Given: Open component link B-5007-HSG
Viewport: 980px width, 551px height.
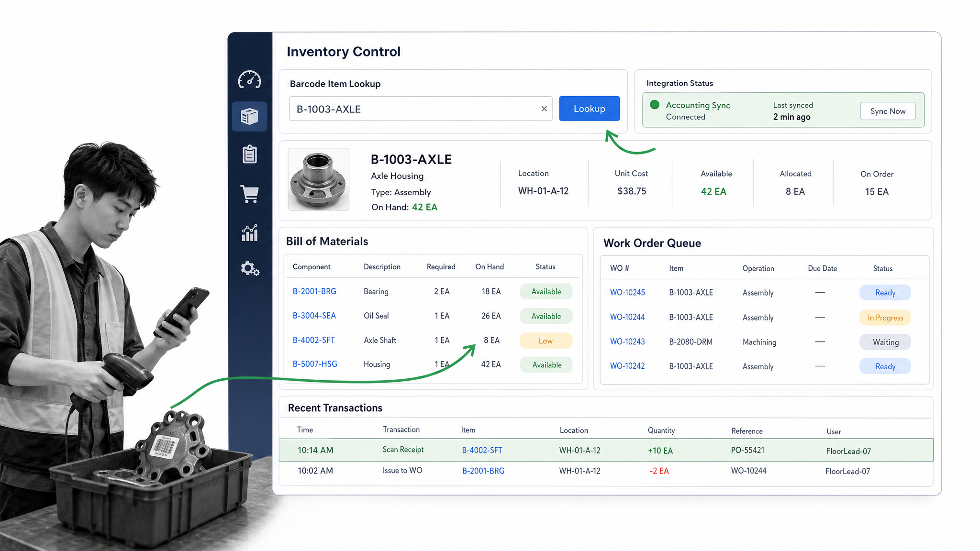Looking at the screenshot, I should 315,364.
